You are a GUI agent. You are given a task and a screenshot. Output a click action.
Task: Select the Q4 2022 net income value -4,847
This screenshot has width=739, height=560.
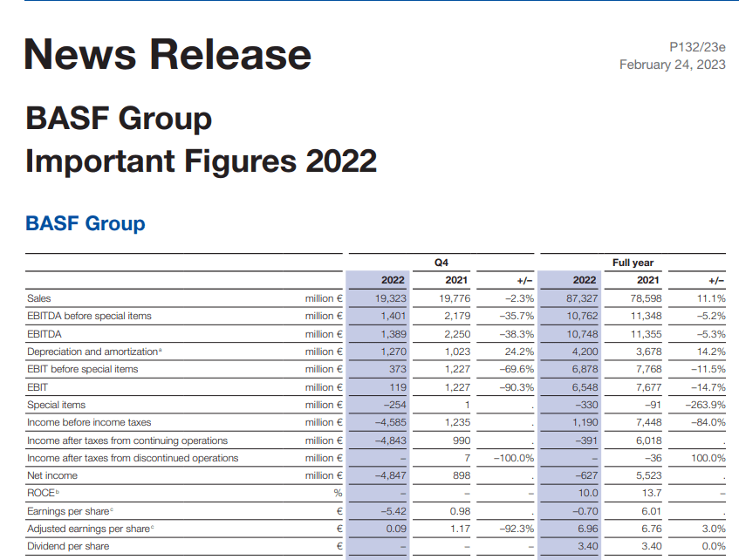[x=389, y=475]
